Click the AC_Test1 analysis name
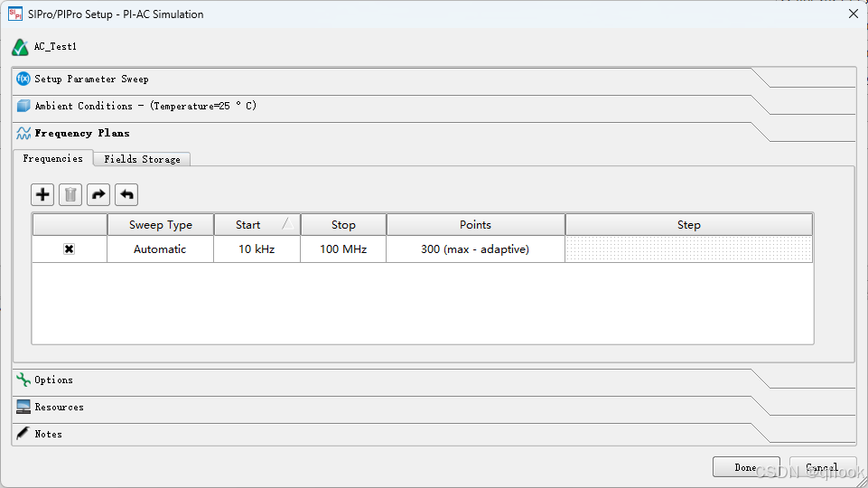868x488 pixels. [x=55, y=46]
